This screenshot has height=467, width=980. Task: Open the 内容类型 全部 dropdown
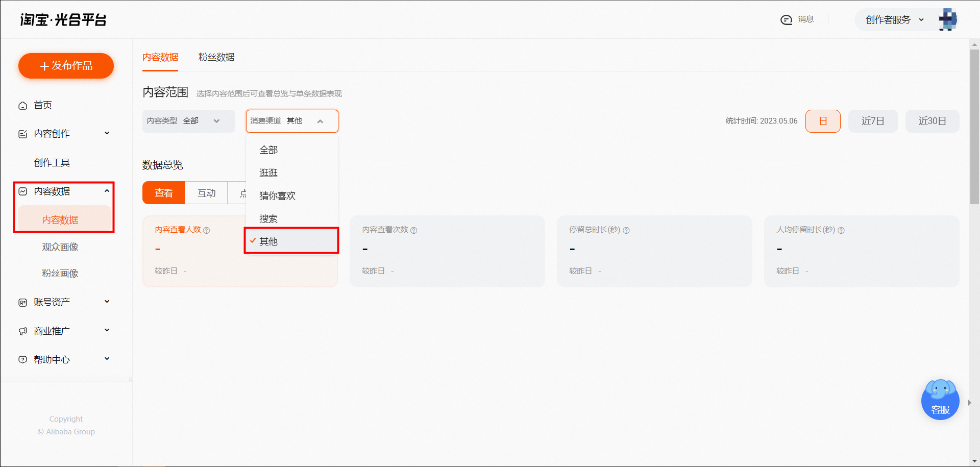pyautogui.click(x=188, y=121)
